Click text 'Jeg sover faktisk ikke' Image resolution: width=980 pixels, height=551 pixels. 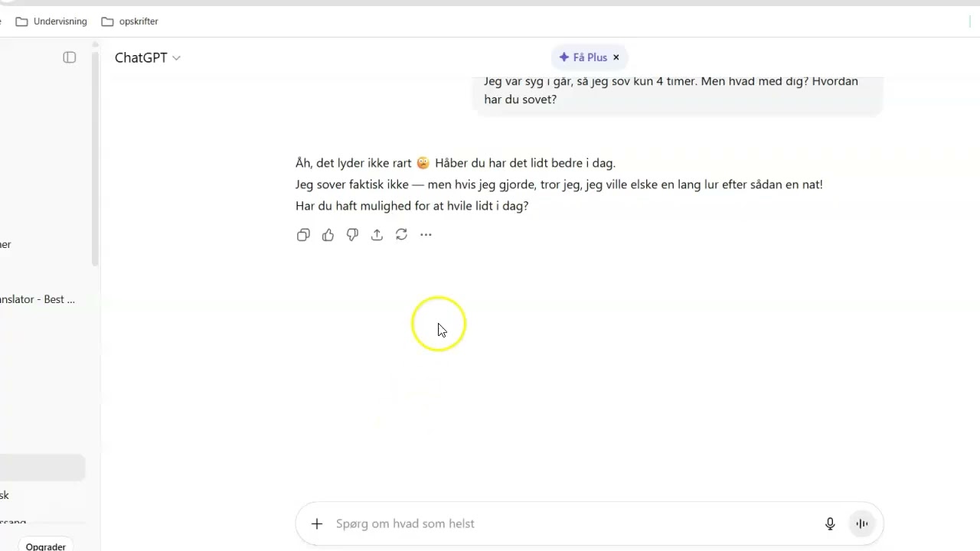coord(352,184)
